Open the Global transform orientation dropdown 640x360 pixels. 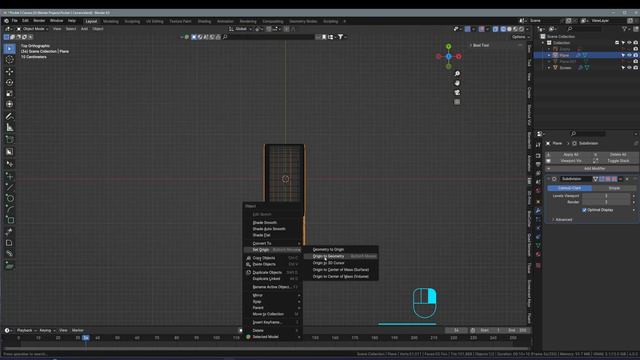point(241,29)
